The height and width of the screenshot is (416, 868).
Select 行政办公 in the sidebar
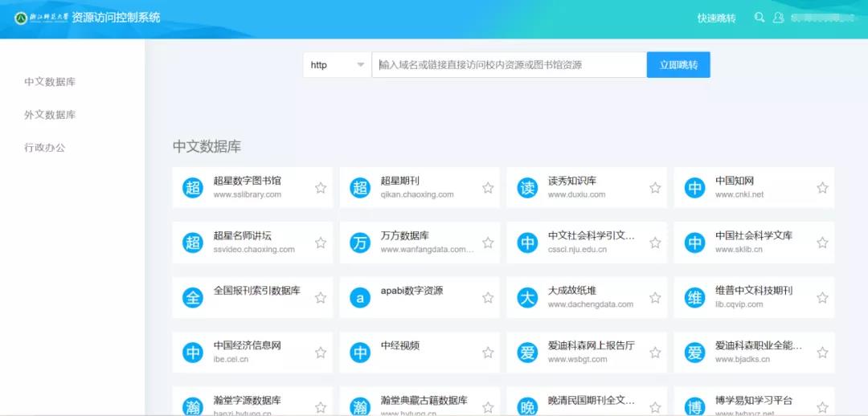(45, 148)
